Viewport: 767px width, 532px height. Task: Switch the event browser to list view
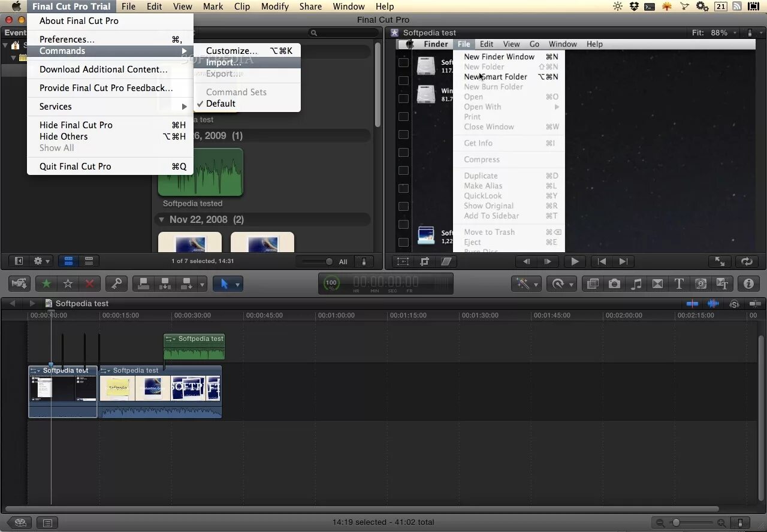pos(89,261)
